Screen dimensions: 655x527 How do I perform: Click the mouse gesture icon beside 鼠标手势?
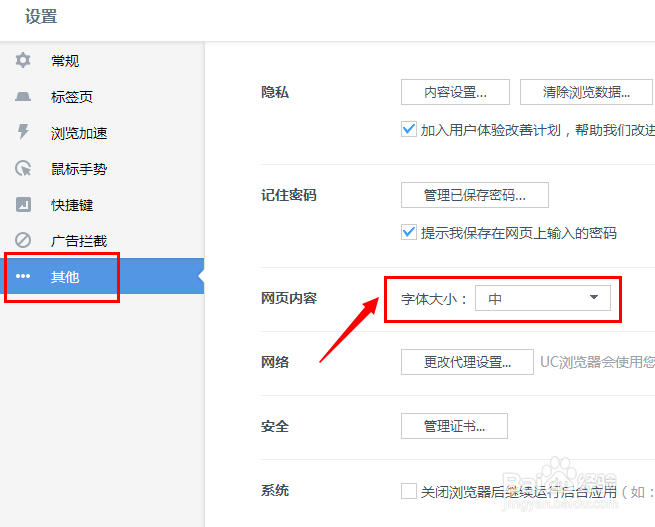[23, 168]
